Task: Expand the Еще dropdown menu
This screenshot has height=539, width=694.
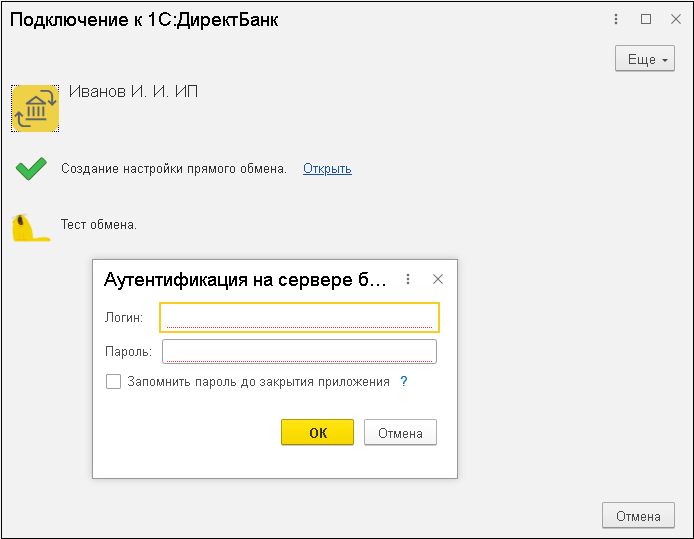Action: click(x=644, y=58)
